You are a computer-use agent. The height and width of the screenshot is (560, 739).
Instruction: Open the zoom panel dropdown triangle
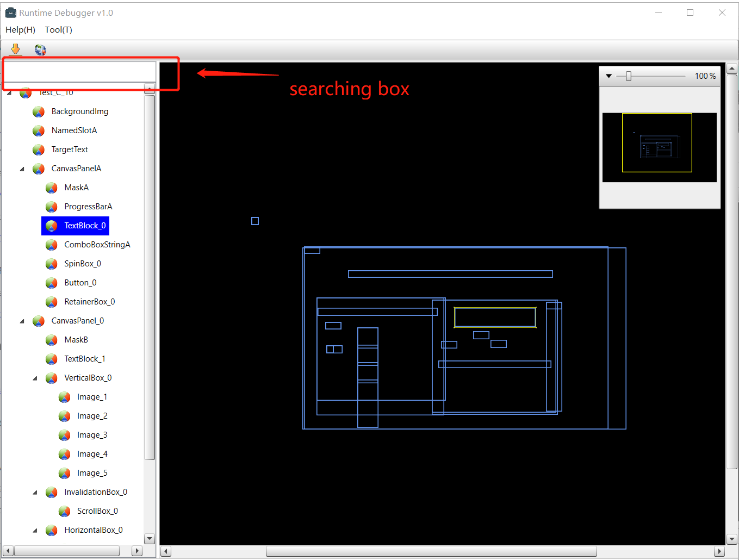tap(608, 76)
